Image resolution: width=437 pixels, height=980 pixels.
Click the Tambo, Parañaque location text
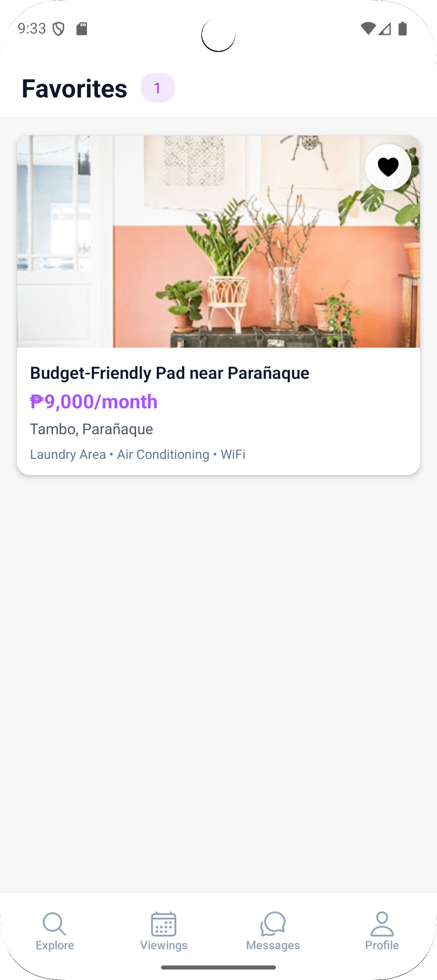(91, 429)
